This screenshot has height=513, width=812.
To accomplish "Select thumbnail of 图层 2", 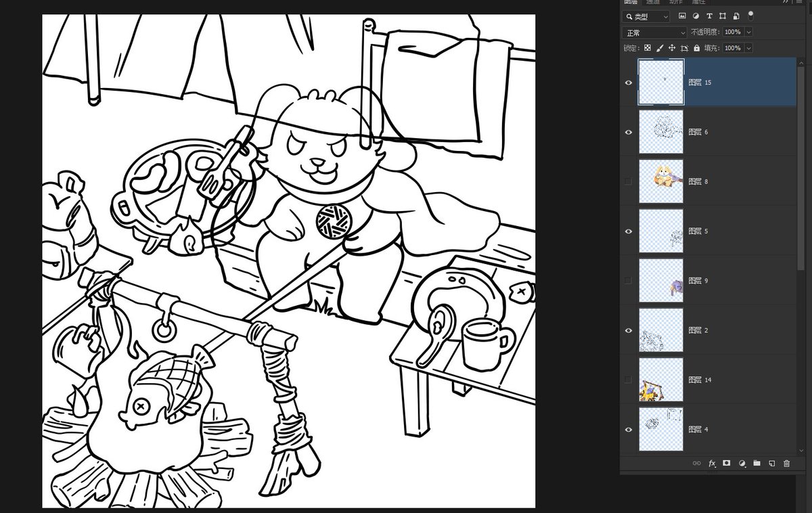I will (661, 330).
